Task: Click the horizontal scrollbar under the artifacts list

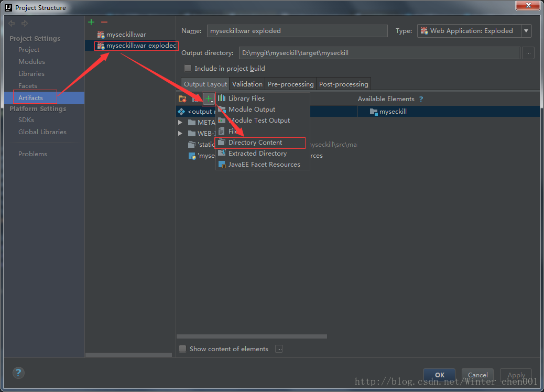Action: point(129,355)
